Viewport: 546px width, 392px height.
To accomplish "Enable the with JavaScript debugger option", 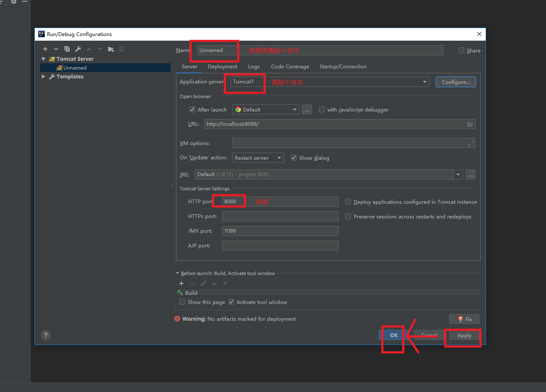I will [322, 109].
